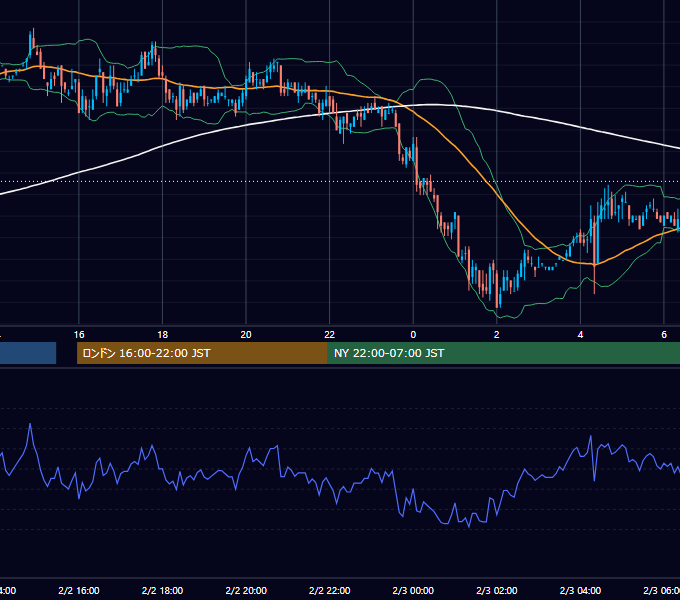The image size is (680, 600).
Task: Click hour label 18 on price chart axis
Action: (x=163, y=335)
